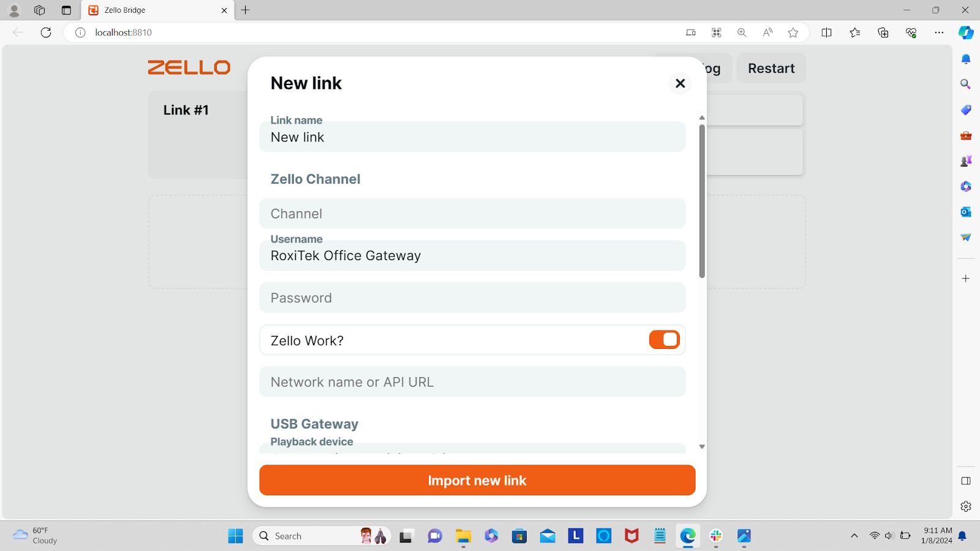The width and height of the screenshot is (980, 551).
Task: Open split screen in Edge
Action: coord(826,32)
